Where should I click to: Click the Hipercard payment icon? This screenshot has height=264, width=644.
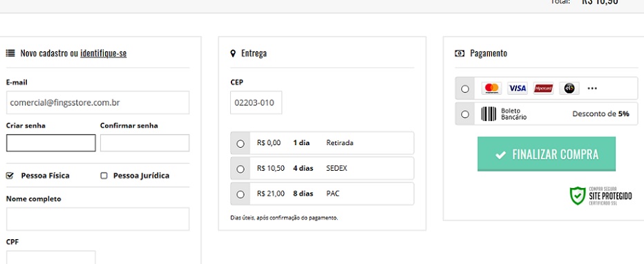click(543, 88)
